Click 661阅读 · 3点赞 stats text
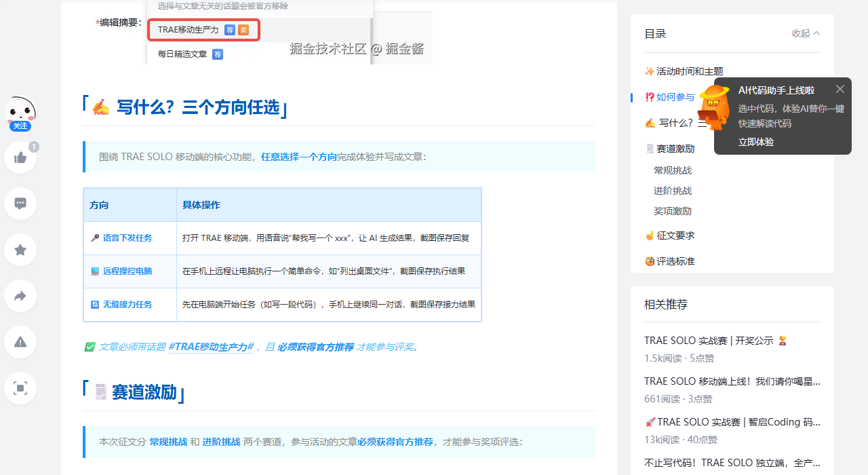 pos(678,399)
